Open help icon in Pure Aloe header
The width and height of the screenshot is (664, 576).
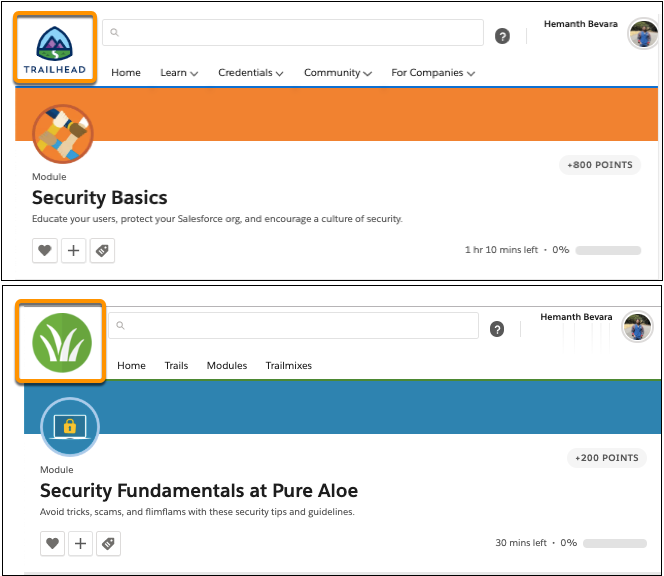click(x=497, y=329)
